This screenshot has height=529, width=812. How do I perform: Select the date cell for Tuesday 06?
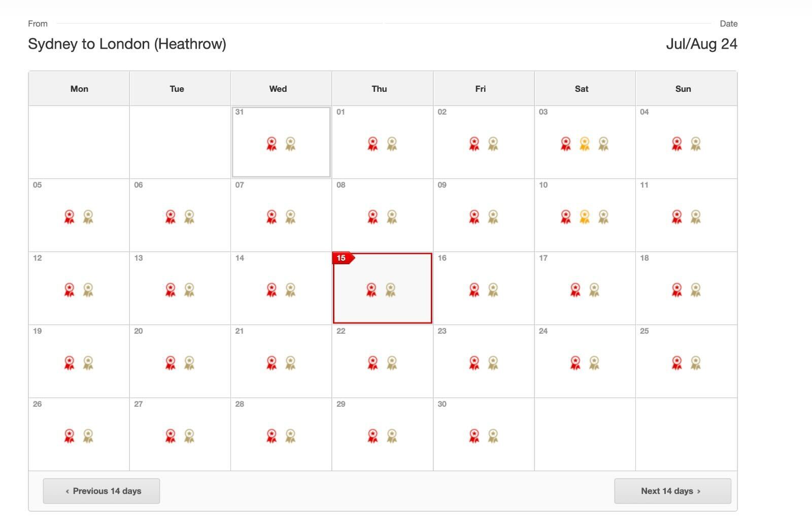pos(180,215)
